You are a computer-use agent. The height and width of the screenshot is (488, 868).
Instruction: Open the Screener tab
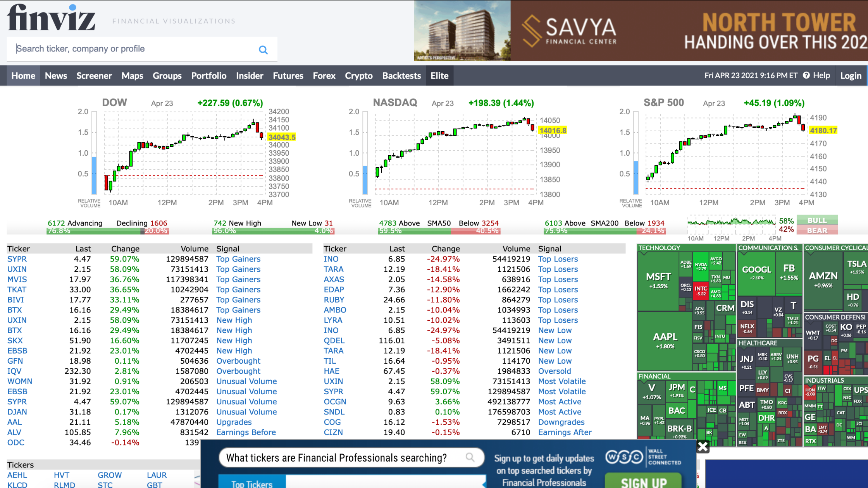tap(94, 76)
